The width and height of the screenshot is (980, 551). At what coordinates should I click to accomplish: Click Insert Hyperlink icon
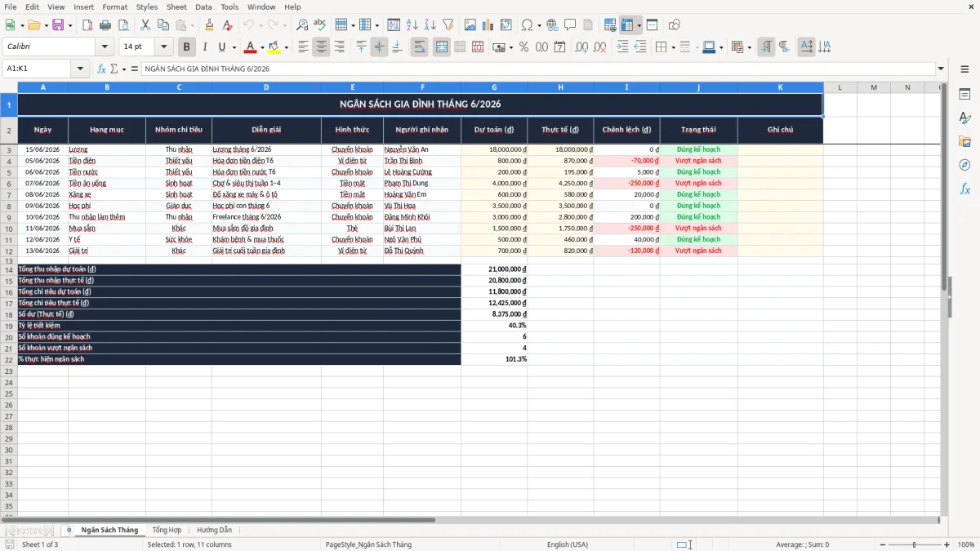pyautogui.click(x=552, y=25)
